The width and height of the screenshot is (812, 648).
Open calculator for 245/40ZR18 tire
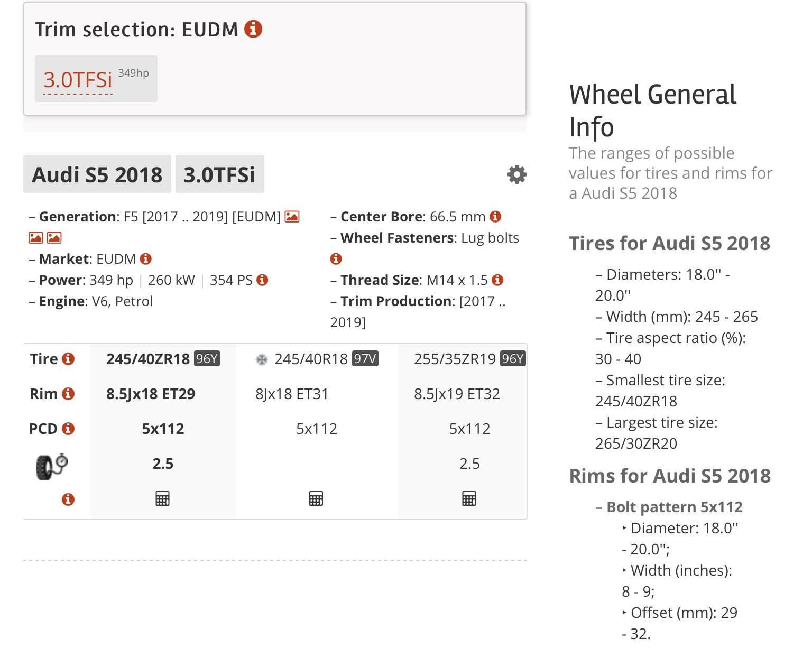pyautogui.click(x=162, y=498)
